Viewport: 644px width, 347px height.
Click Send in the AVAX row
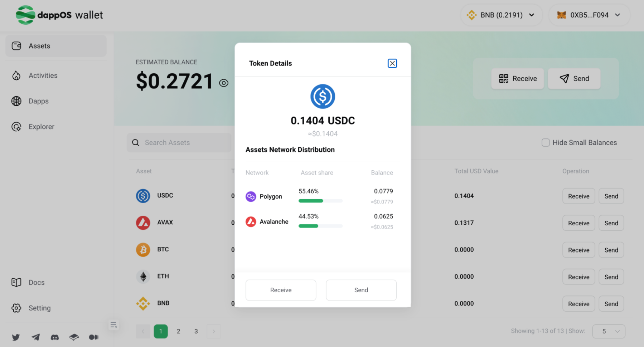(611, 223)
